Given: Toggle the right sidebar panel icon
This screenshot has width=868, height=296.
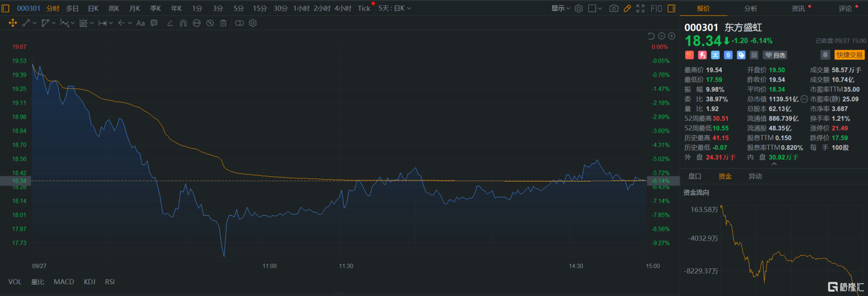Looking at the screenshot, I should (x=671, y=8).
